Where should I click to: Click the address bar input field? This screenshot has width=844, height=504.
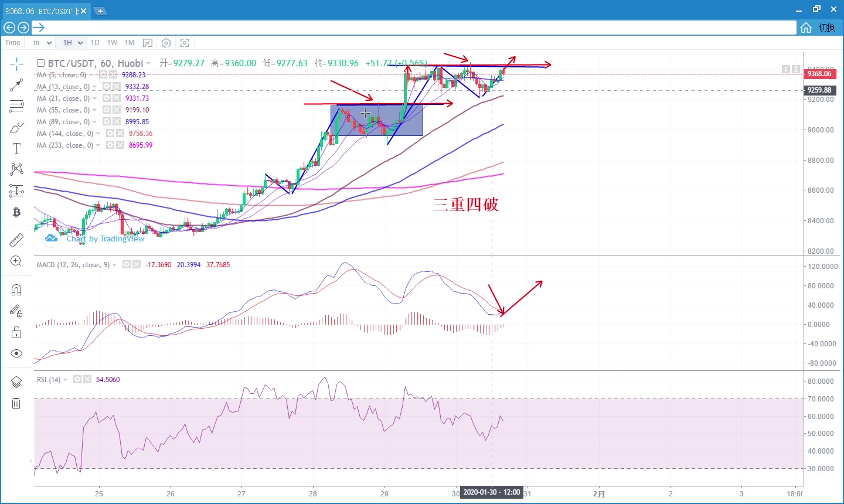(414, 28)
